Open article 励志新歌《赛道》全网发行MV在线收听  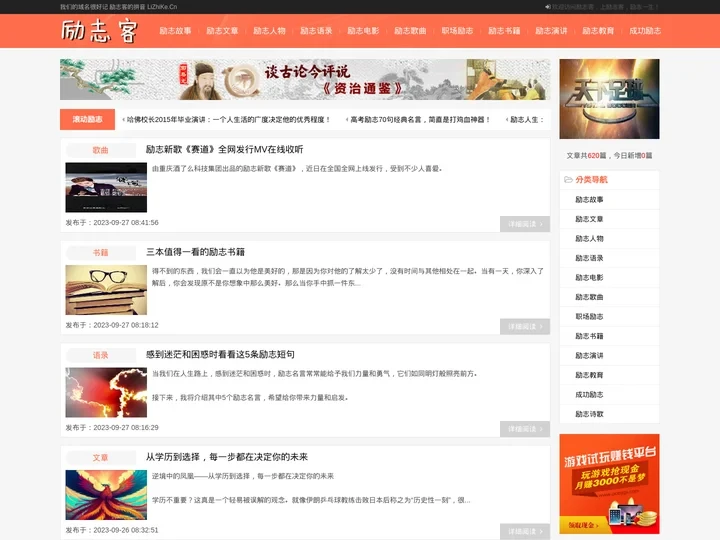point(225,149)
